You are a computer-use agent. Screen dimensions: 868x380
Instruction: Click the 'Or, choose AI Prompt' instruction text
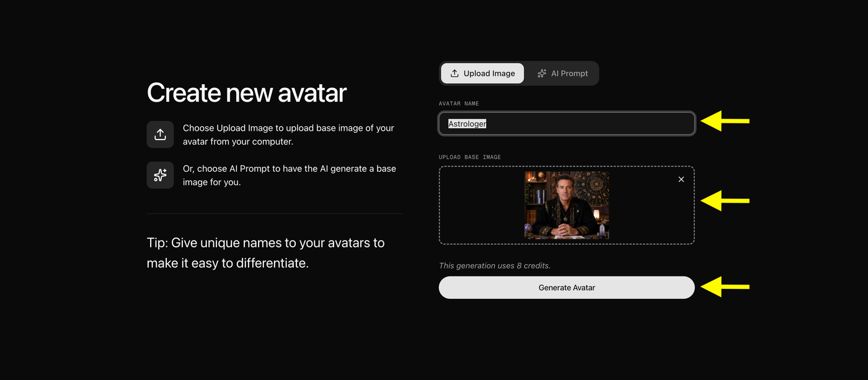click(x=290, y=175)
